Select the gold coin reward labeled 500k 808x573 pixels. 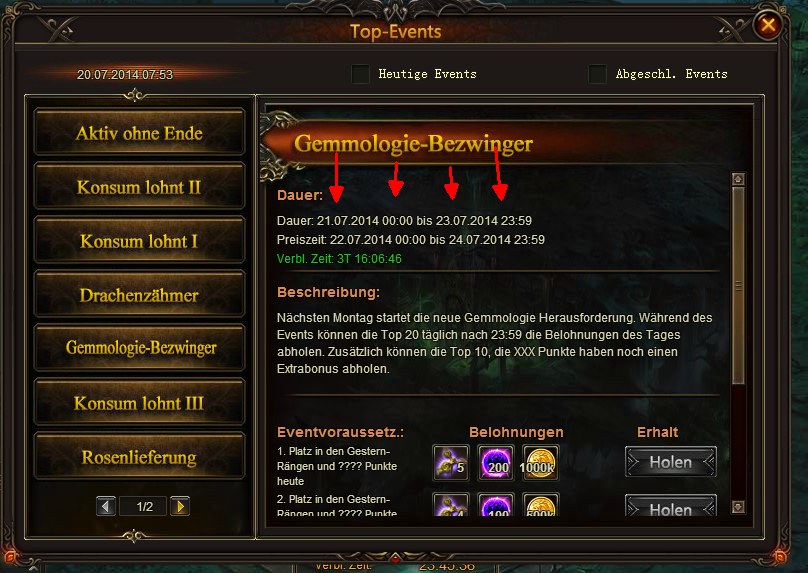point(541,504)
